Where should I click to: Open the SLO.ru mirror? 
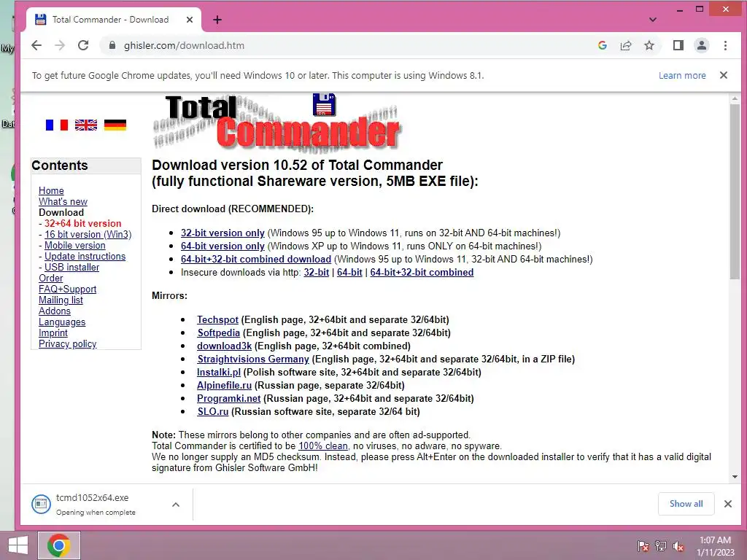coord(213,411)
